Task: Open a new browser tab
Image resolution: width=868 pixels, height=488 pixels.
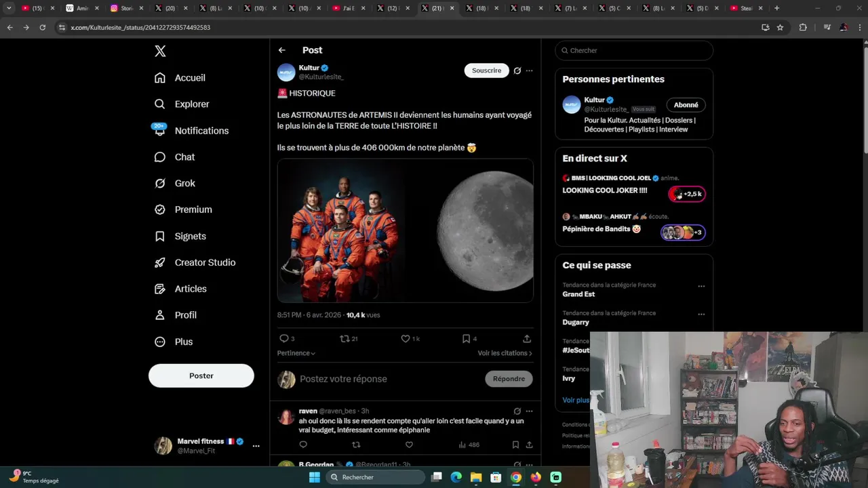Action: click(776, 8)
